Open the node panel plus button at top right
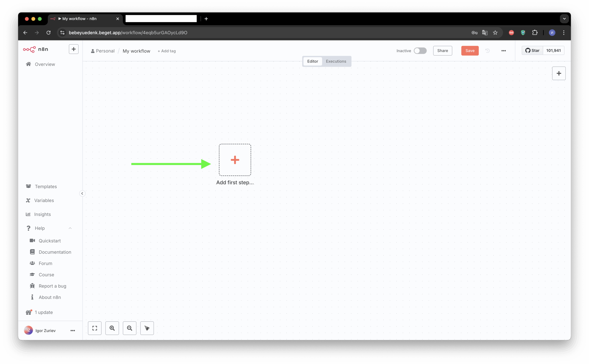 pyautogui.click(x=559, y=73)
